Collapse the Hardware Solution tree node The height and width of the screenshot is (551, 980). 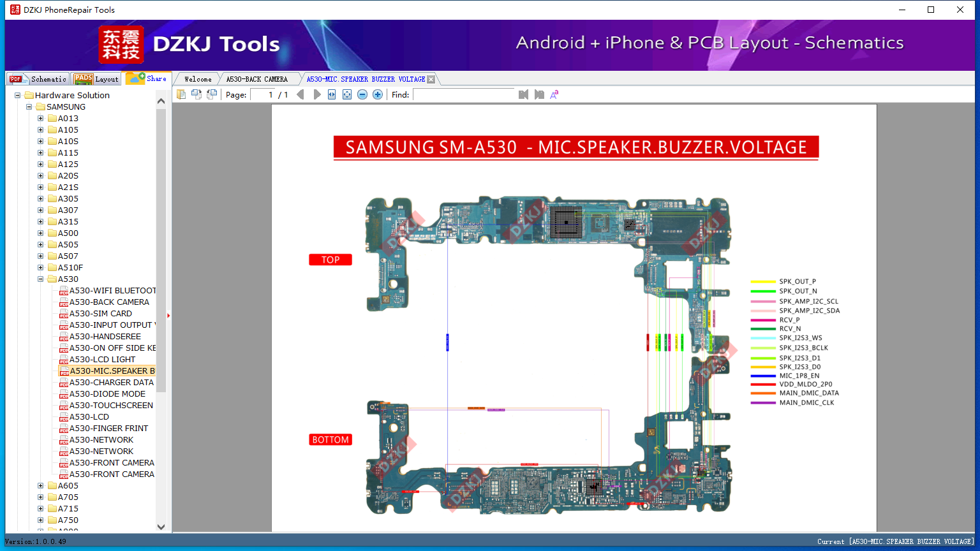(x=18, y=96)
